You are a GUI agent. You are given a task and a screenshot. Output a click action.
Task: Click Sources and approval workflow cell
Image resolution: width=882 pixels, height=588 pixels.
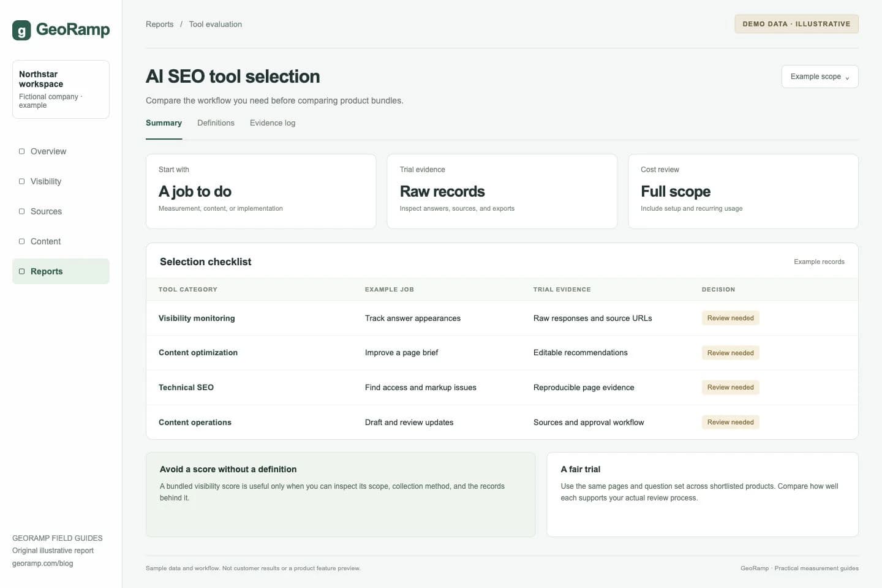pyautogui.click(x=589, y=422)
